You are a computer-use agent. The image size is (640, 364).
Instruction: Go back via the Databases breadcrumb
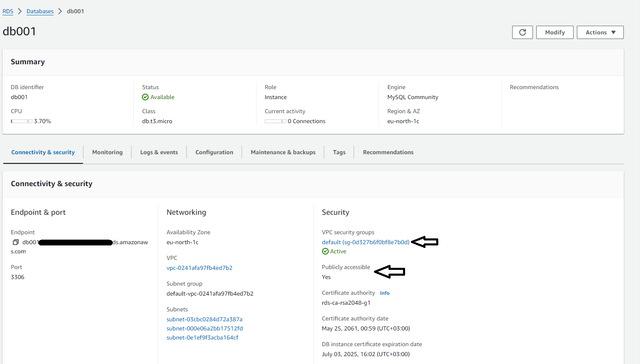coord(40,11)
